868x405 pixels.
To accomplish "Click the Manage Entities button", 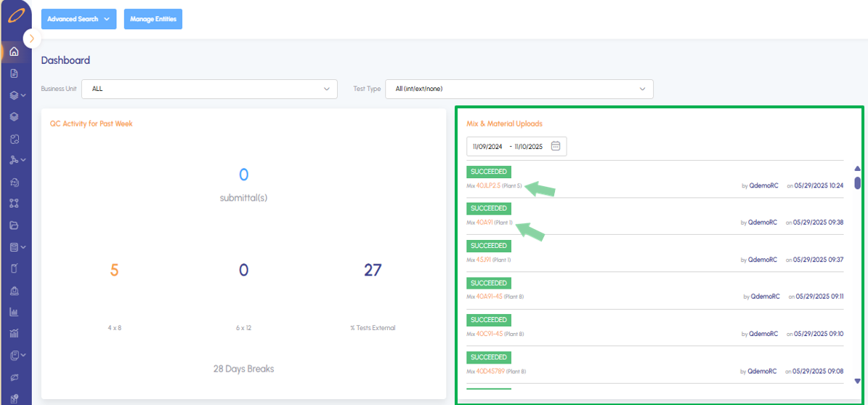I will [x=153, y=19].
